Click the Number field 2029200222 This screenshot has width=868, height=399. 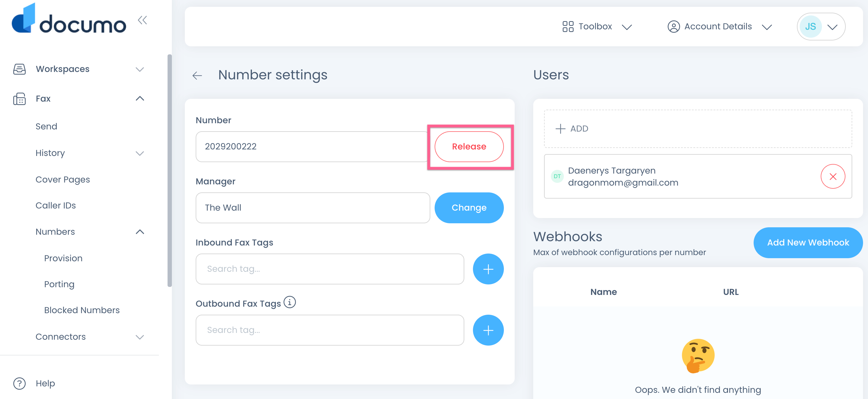[x=312, y=147]
